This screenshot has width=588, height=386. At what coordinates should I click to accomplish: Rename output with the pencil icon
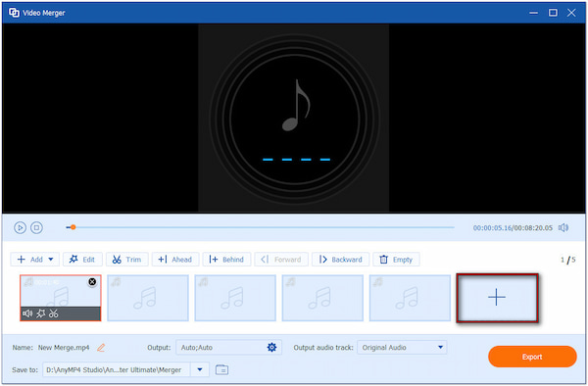point(101,348)
